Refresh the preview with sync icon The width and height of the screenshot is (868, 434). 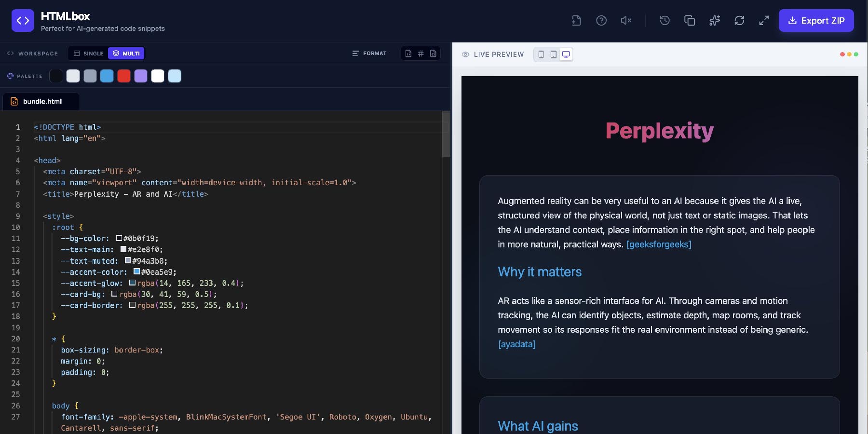(739, 20)
